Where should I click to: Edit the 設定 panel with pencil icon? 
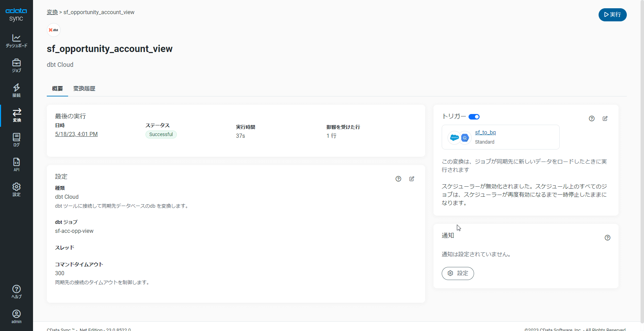tap(412, 179)
